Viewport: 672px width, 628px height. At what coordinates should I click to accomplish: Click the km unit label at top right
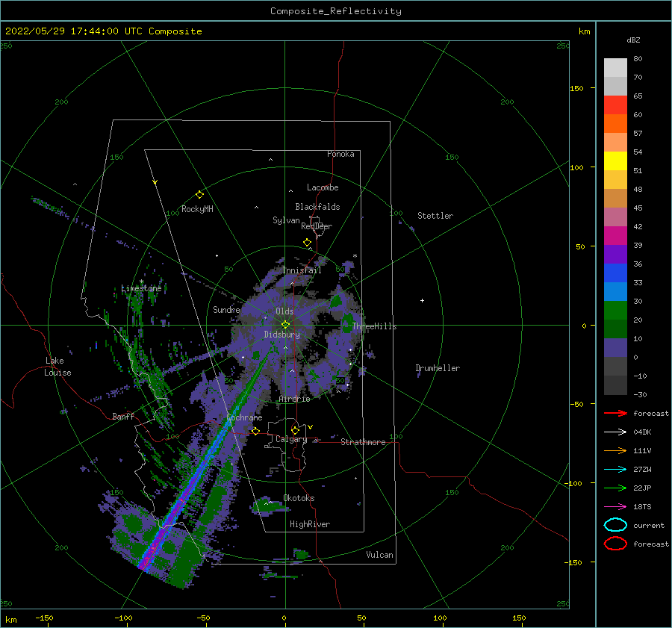[x=584, y=31]
